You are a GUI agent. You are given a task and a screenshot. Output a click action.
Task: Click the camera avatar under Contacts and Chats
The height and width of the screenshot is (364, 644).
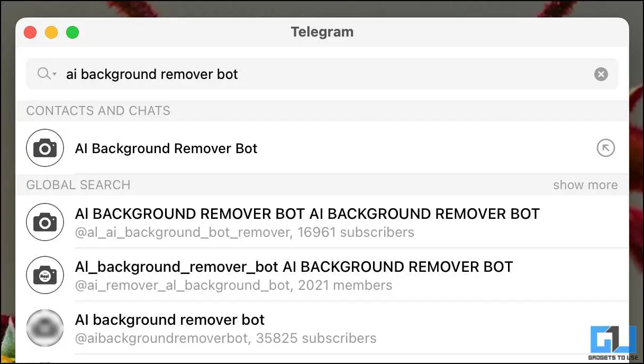[45, 148]
